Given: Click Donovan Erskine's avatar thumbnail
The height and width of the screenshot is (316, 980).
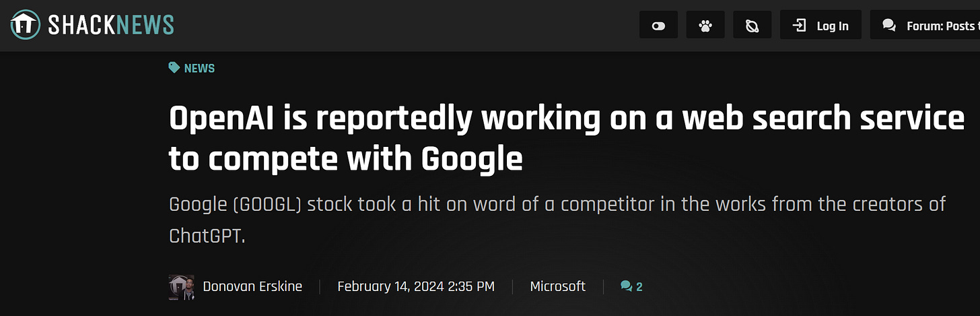Looking at the screenshot, I should click(181, 287).
